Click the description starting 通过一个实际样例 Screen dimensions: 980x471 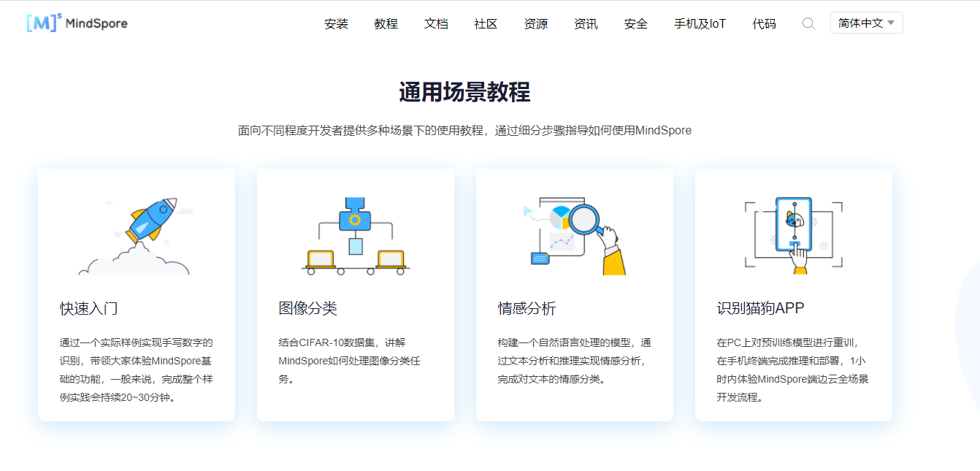coord(137,370)
